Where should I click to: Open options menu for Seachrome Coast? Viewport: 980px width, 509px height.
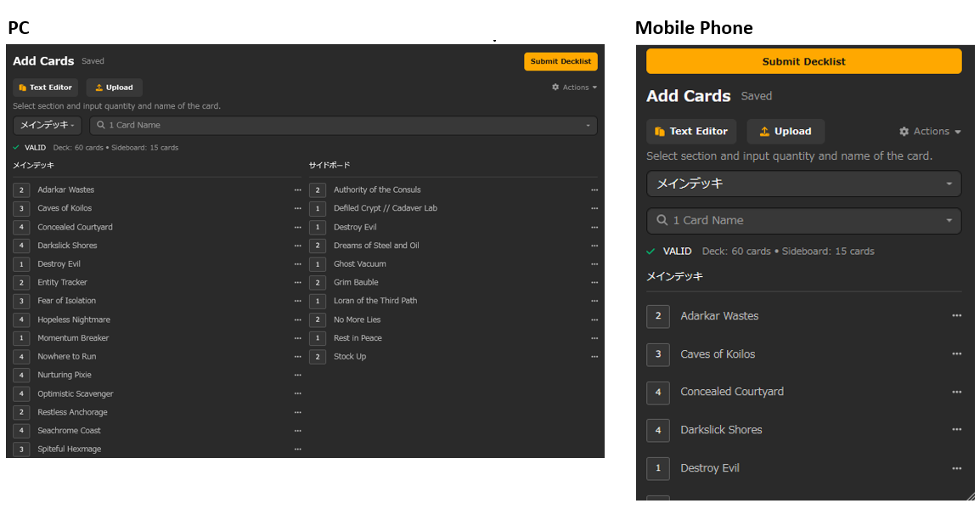pos(297,431)
